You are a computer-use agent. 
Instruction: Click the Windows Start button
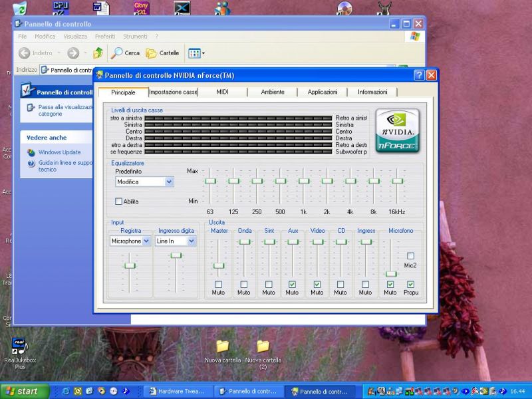pyautogui.click(x=25, y=391)
